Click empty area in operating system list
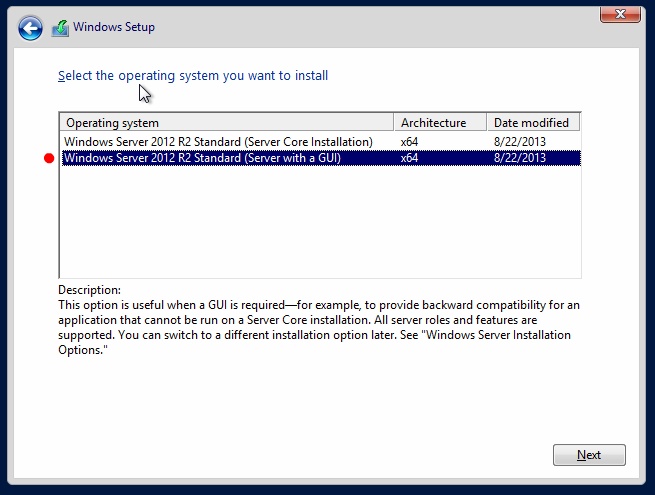 (321, 221)
